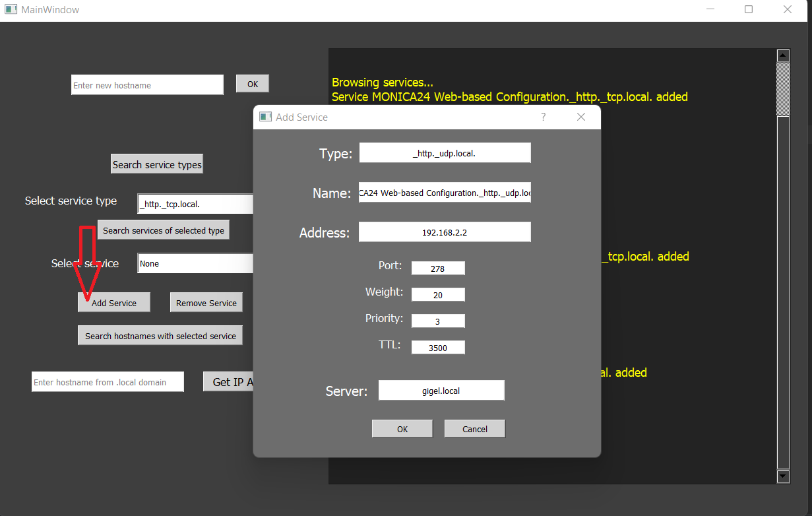Click the help question mark in Add Service
Image resolution: width=812 pixels, height=516 pixels.
point(544,117)
